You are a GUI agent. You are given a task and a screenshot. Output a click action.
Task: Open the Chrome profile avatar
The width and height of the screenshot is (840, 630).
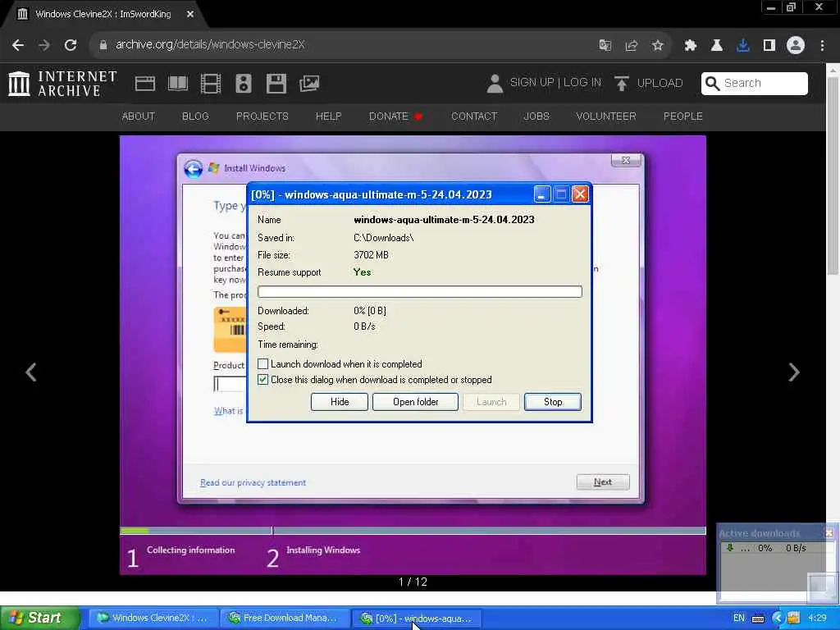point(796,46)
